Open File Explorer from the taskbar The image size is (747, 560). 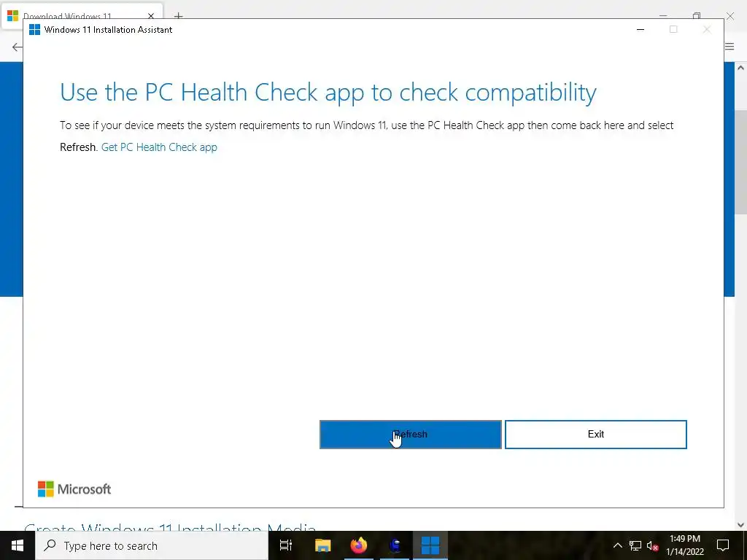click(322, 545)
